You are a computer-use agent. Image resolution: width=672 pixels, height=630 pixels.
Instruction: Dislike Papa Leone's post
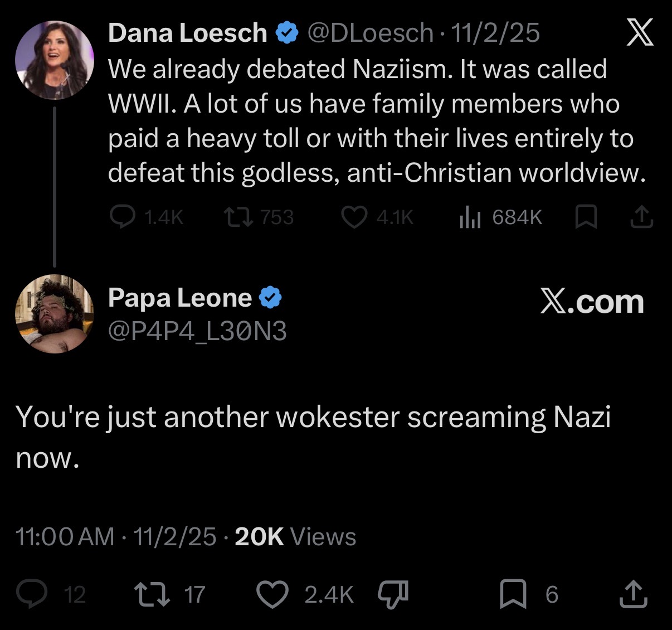pyautogui.click(x=393, y=594)
